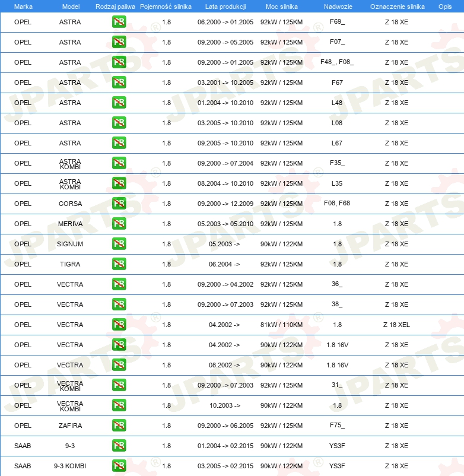
Task: Click fuel icon in the Vectra 36_ row
Action: [119, 284]
